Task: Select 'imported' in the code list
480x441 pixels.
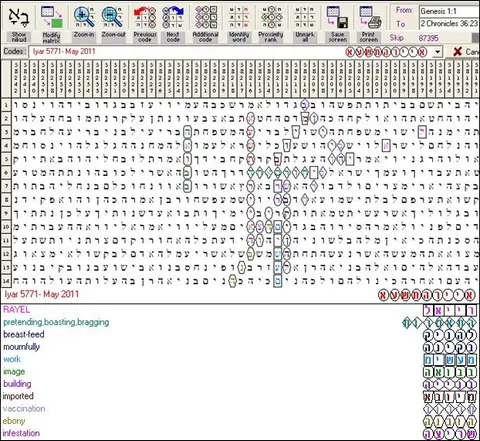Action: point(18,396)
